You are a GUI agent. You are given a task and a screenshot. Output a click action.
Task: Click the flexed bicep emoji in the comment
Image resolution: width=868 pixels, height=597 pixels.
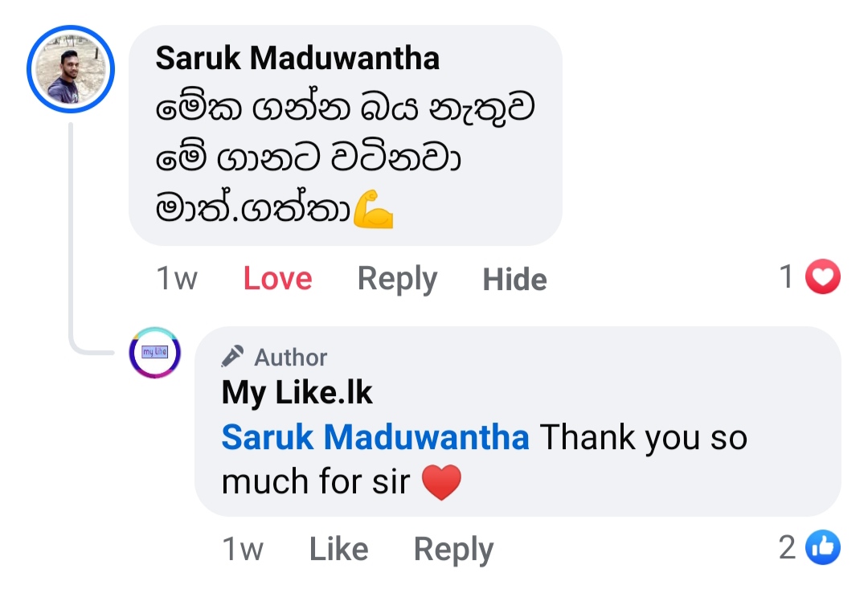click(374, 210)
